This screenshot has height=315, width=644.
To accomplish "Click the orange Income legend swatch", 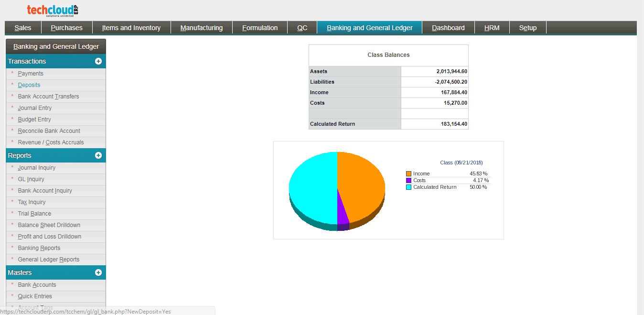I will [x=408, y=174].
